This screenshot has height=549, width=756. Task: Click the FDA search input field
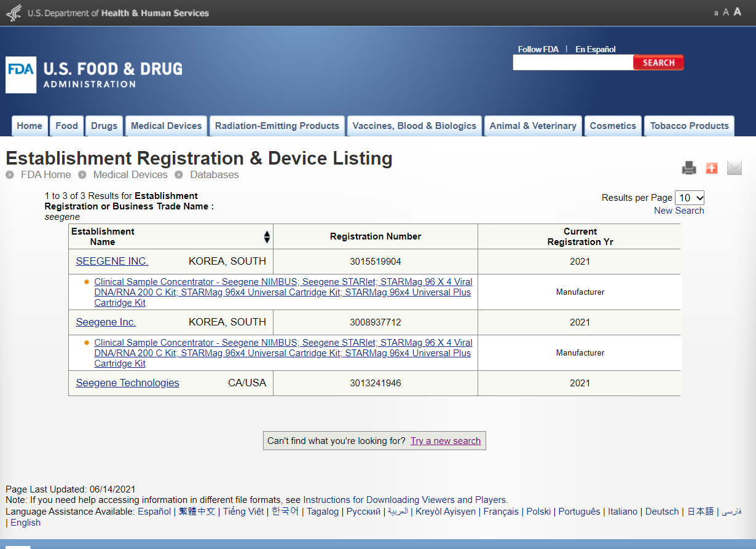pyautogui.click(x=573, y=63)
